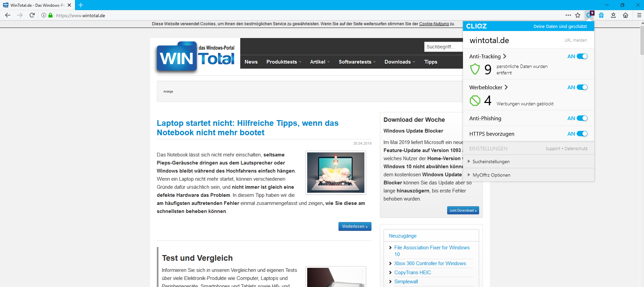The height and width of the screenshot is (287, 644).
Task: Show site information via the info icon
Action: point(44,15)
